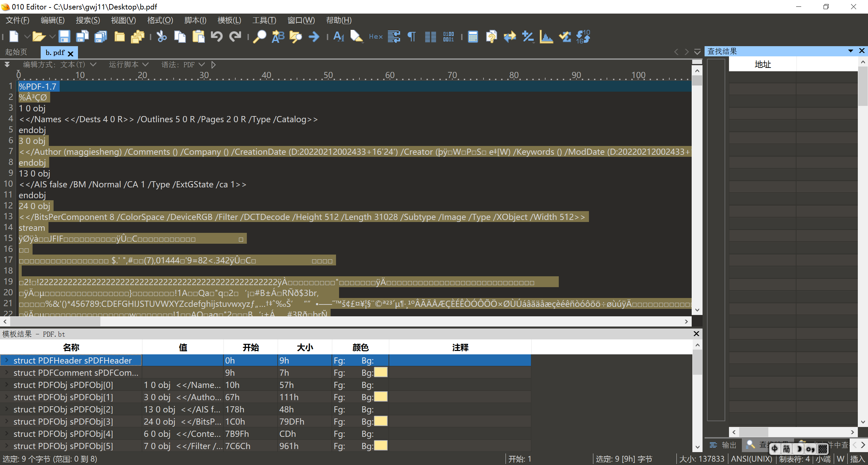
Task: Open the Calculator tool icon
Action: [x=473, y=36]
